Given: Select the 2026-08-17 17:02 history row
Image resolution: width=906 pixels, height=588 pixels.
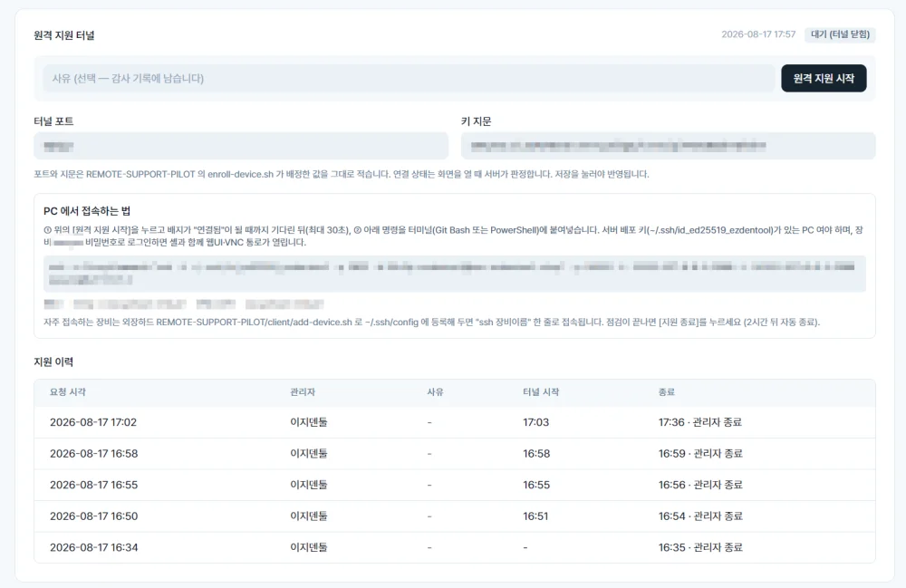Looking at the screenshot, I should (x=455, y=422).
